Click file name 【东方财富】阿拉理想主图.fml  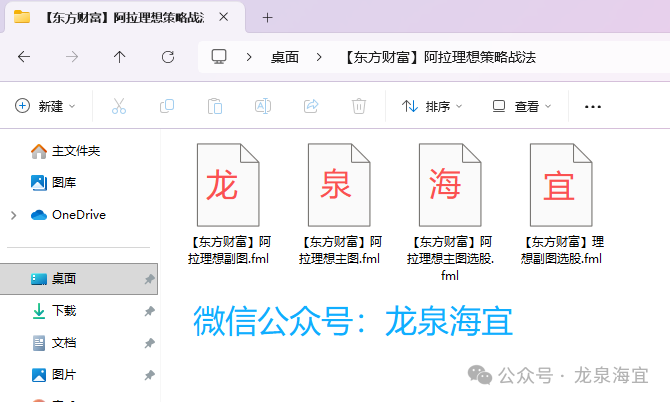point(339,250)
